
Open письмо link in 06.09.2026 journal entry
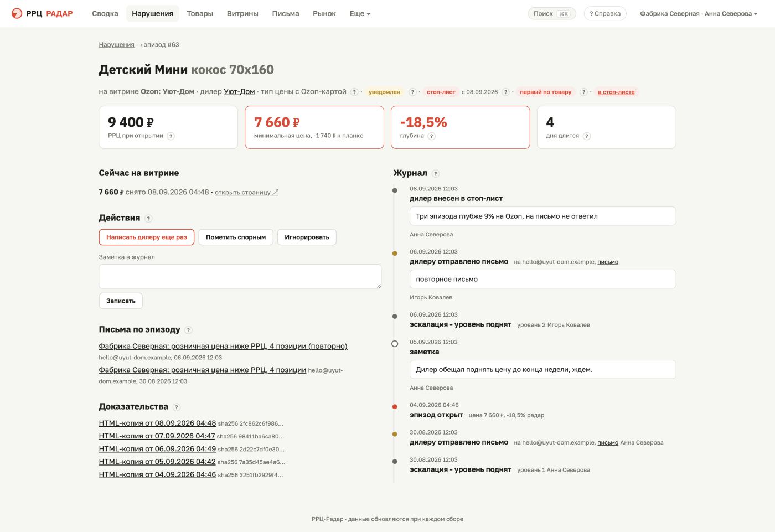coord(608,262)
